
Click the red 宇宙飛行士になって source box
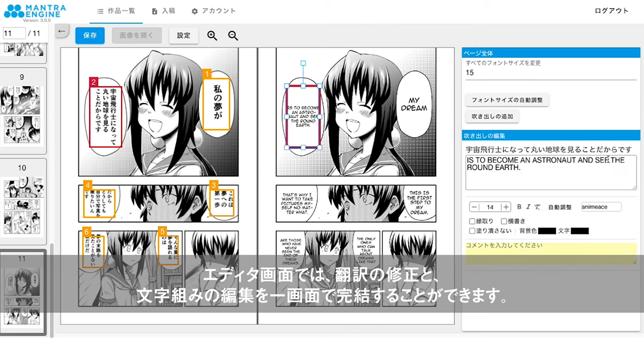(x=106, y=116)
